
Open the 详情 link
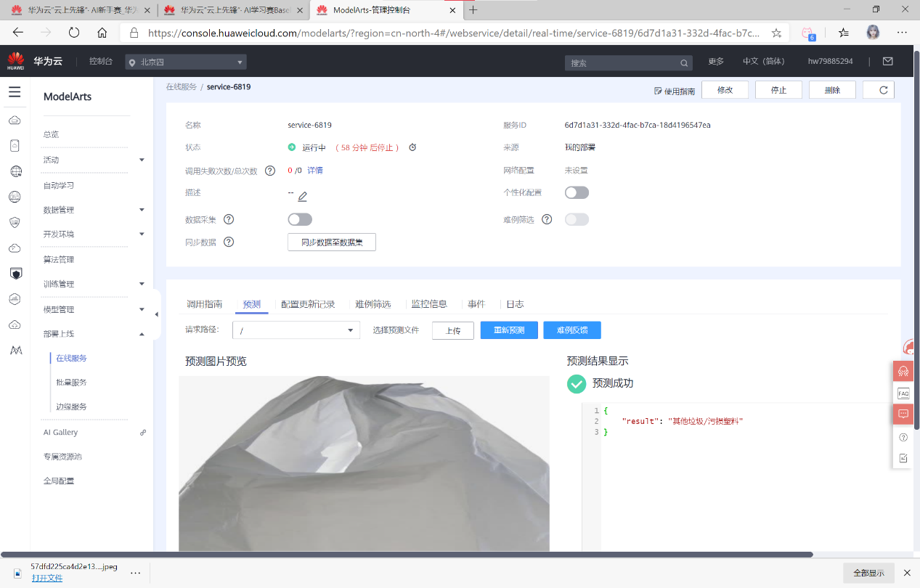[x=315, y=171]
